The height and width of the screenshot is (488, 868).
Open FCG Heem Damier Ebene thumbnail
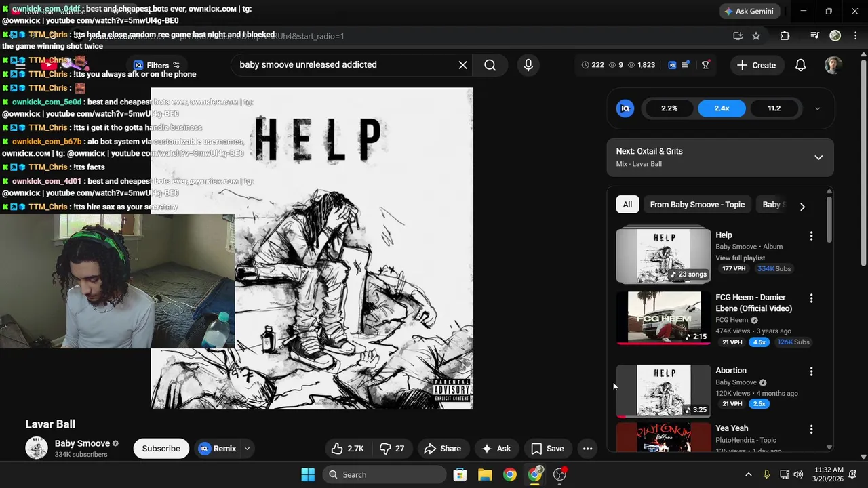[664, 318]
